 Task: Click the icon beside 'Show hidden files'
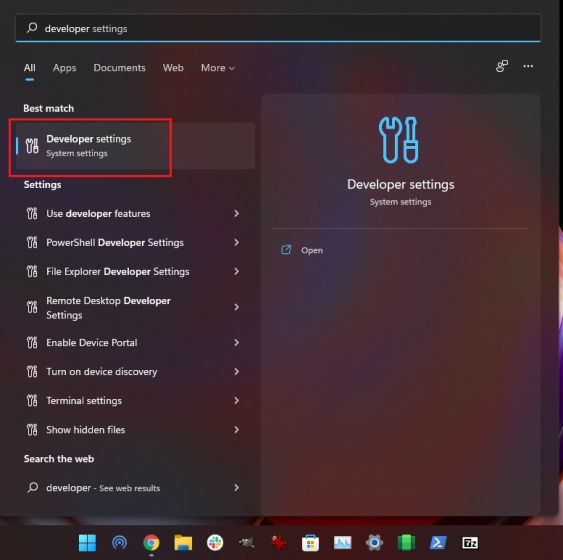point(32,430)
